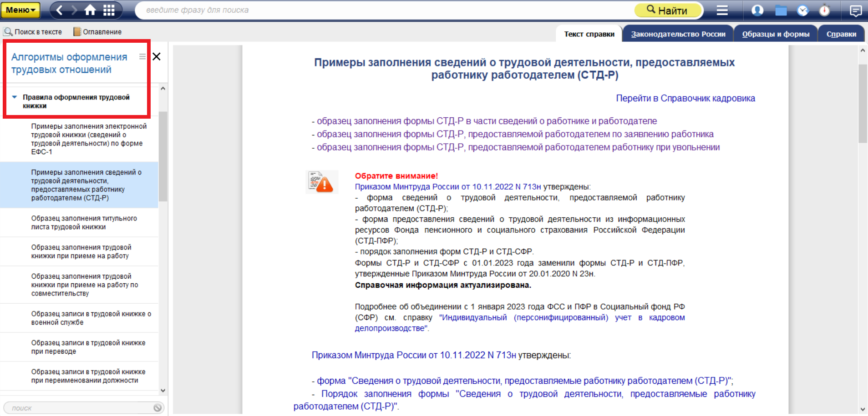The image size is (868, 416).
Task: Switch to Законодательство России tab
Action: (678, 34)
